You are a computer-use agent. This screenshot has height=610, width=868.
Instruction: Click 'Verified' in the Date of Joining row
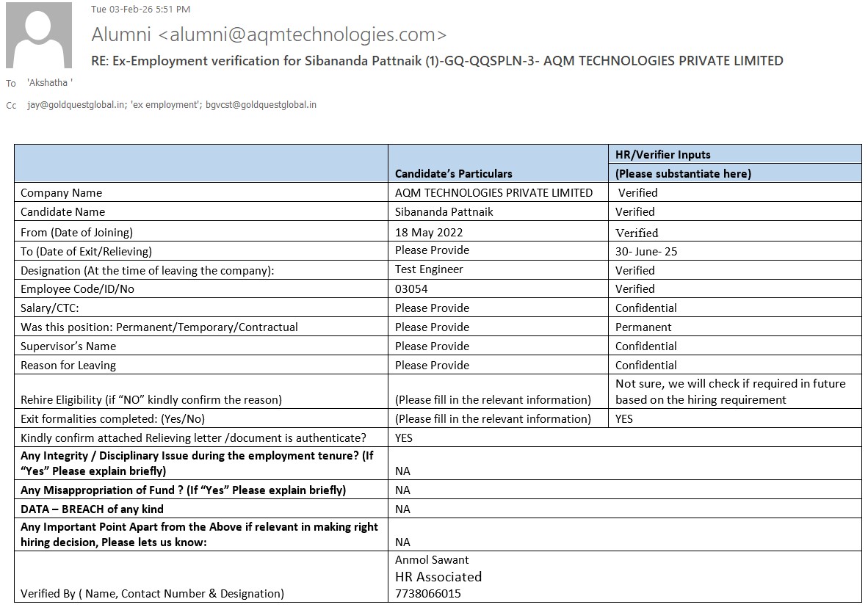(x=637, y=233)
